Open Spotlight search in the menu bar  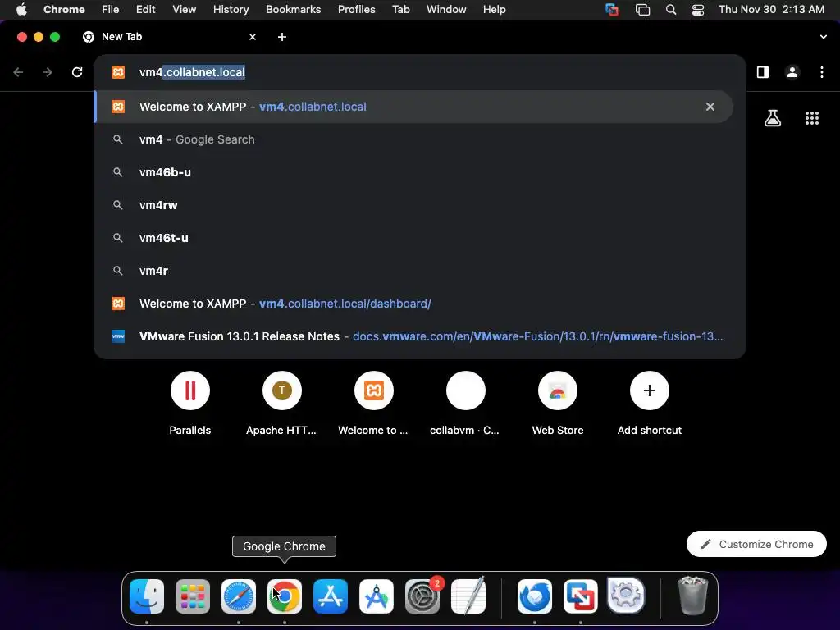tap(671, 10)
